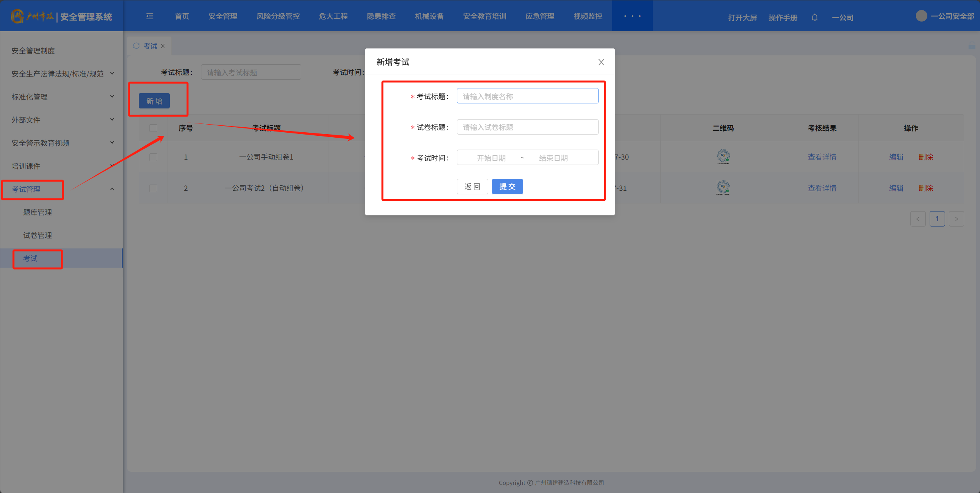Close the 新增考试 dialog with X
Image resolution: width=980 pixels, height=493 pixels.
click(x=601, y=62)
